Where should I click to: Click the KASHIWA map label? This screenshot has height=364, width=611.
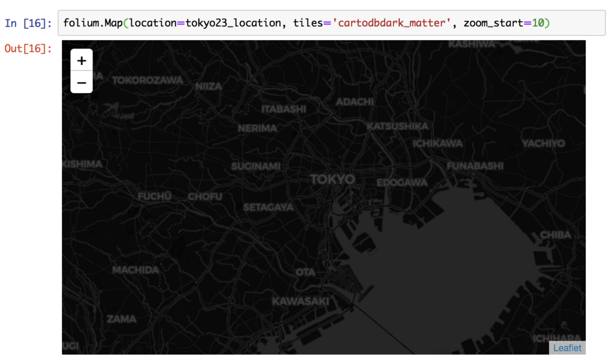(471, 44)
